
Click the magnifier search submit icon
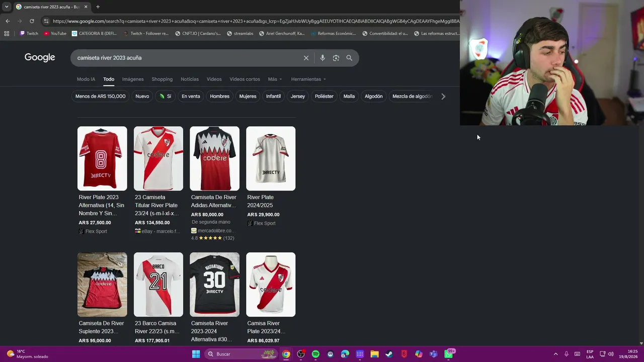click(x=349, y=58)
